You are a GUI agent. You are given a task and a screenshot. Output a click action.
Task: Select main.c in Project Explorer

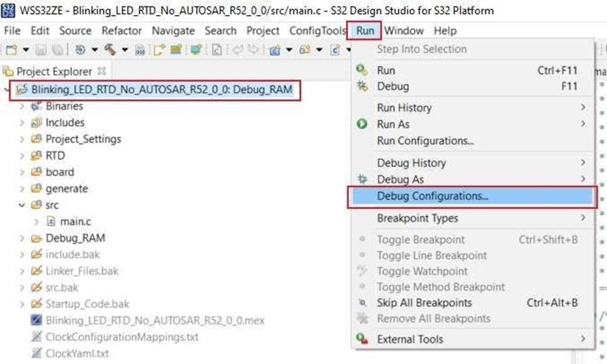click(75, 222)
